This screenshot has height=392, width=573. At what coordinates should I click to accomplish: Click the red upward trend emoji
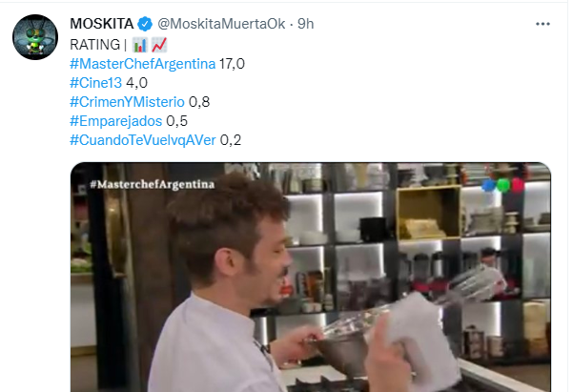[159, 45]
